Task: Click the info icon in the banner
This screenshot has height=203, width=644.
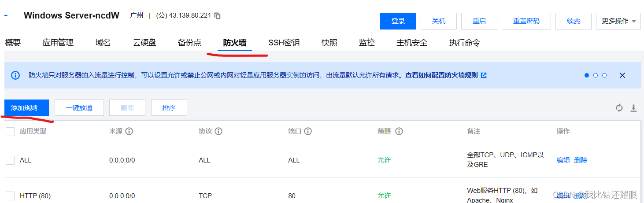Action: (15, 75)
